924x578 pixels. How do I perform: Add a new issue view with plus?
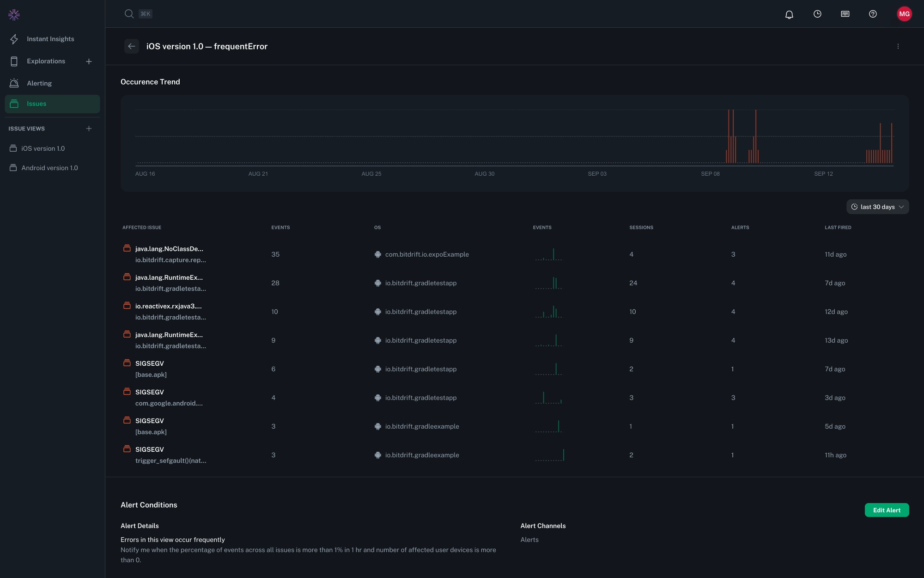(89, 129)
